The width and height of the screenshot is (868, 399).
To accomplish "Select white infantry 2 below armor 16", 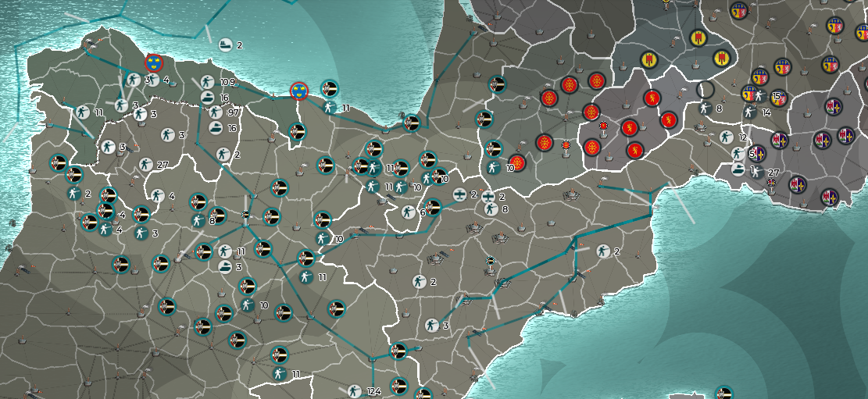I will coord(223,155).
